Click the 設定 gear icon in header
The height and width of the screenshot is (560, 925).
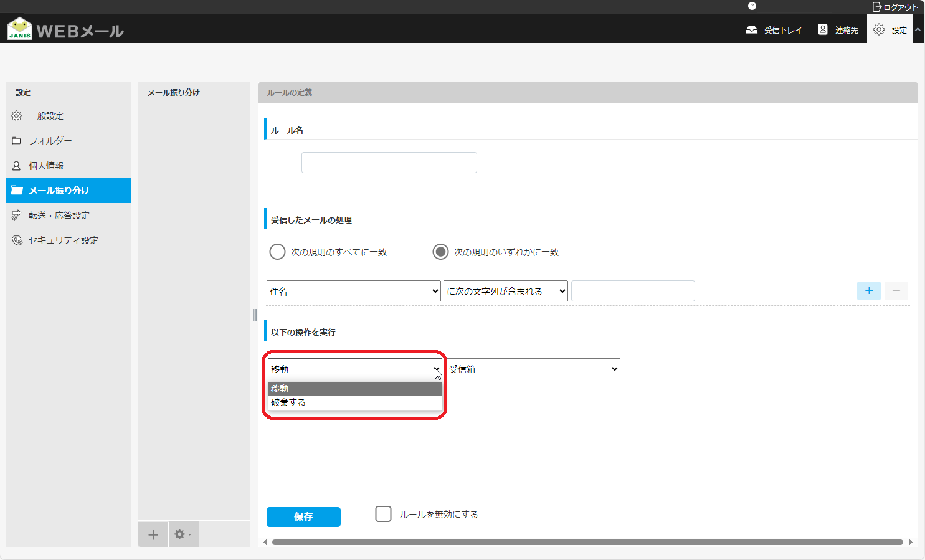878,30
